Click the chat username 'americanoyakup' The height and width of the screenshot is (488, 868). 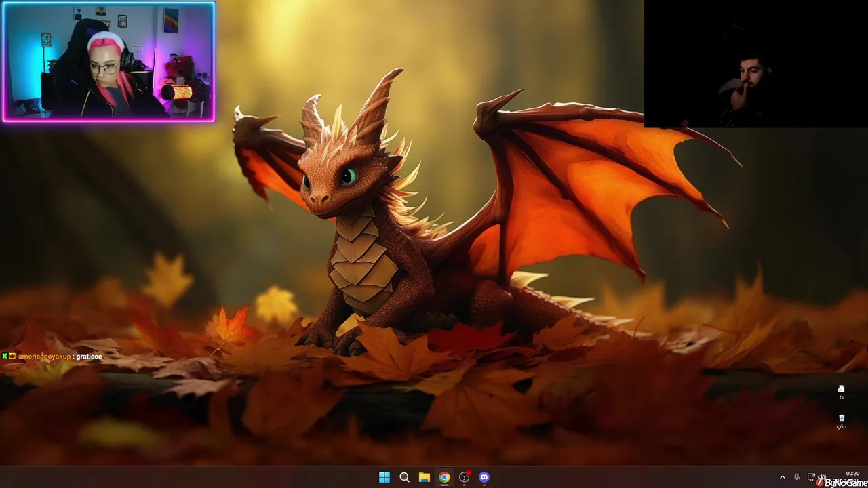point(45,356)
